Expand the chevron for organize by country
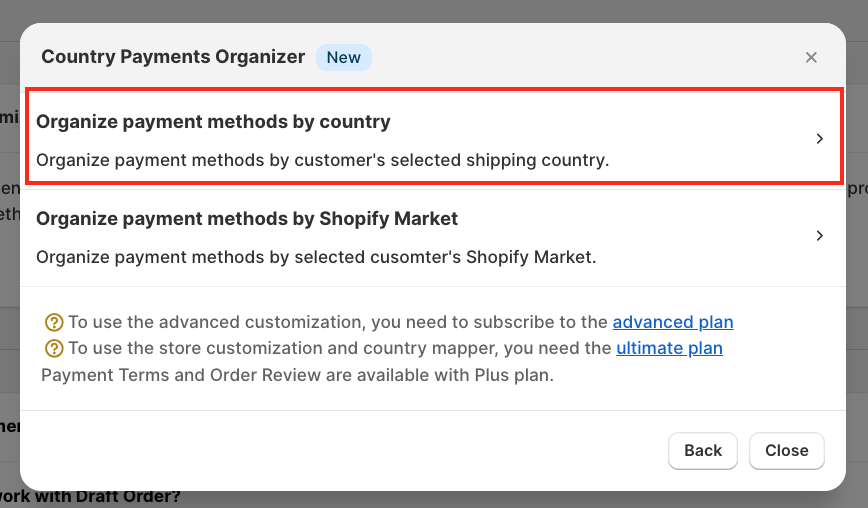This screenshot has width=868, height=508. coord(820,139)
